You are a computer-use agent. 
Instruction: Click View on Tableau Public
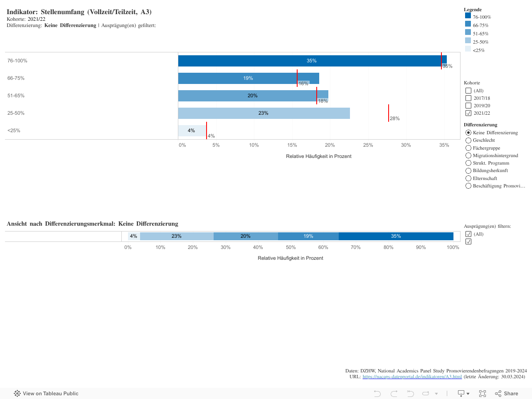(x=50, y=394)
